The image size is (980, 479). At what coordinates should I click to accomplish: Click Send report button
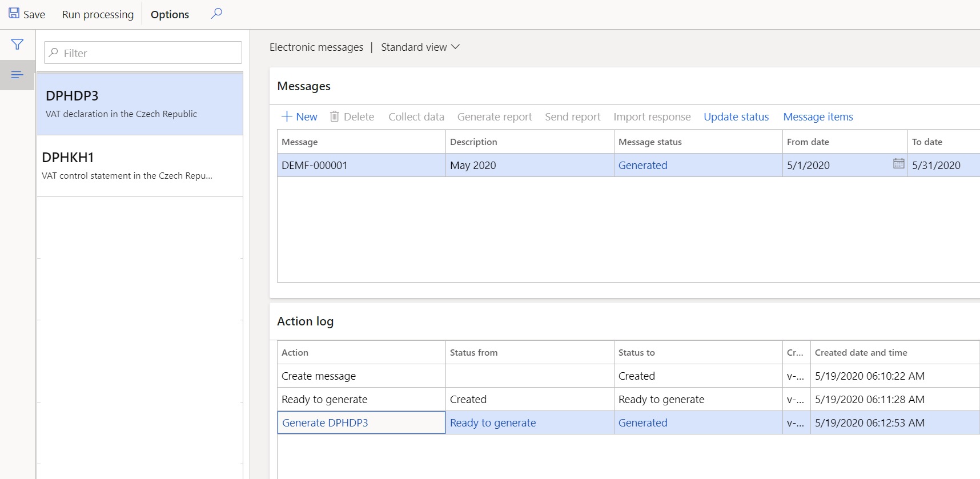pyautogui.click(x=573, y=116)
